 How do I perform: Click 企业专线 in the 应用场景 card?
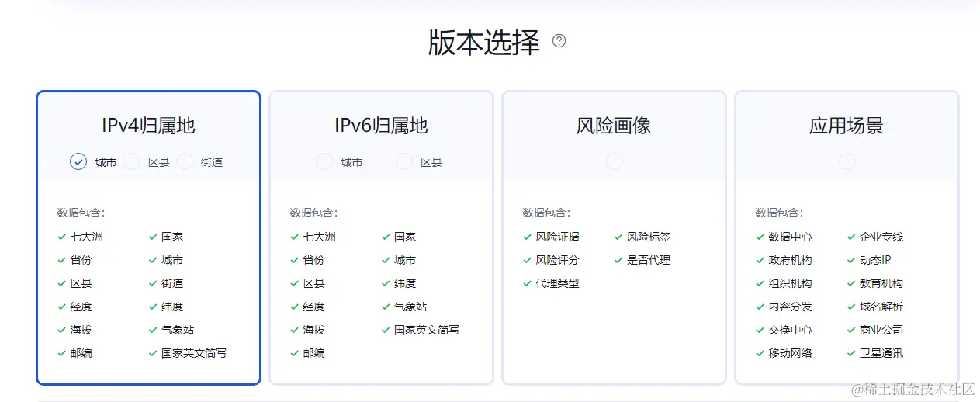coord(881,237)
